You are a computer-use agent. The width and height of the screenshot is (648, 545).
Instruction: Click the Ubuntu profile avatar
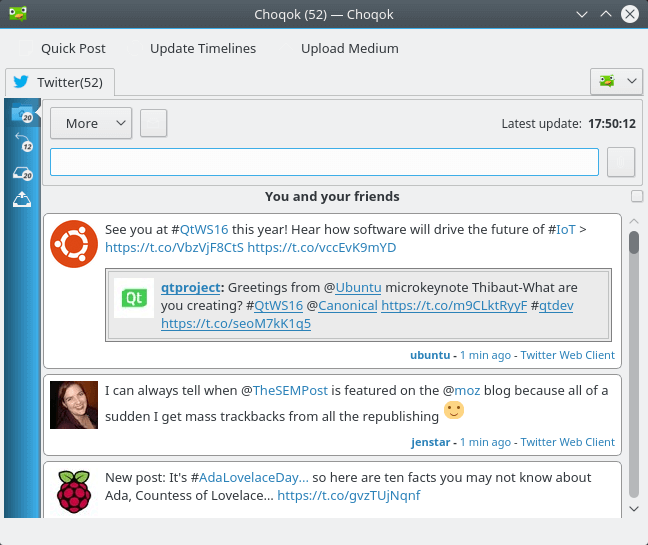click(x=74, y=243)
